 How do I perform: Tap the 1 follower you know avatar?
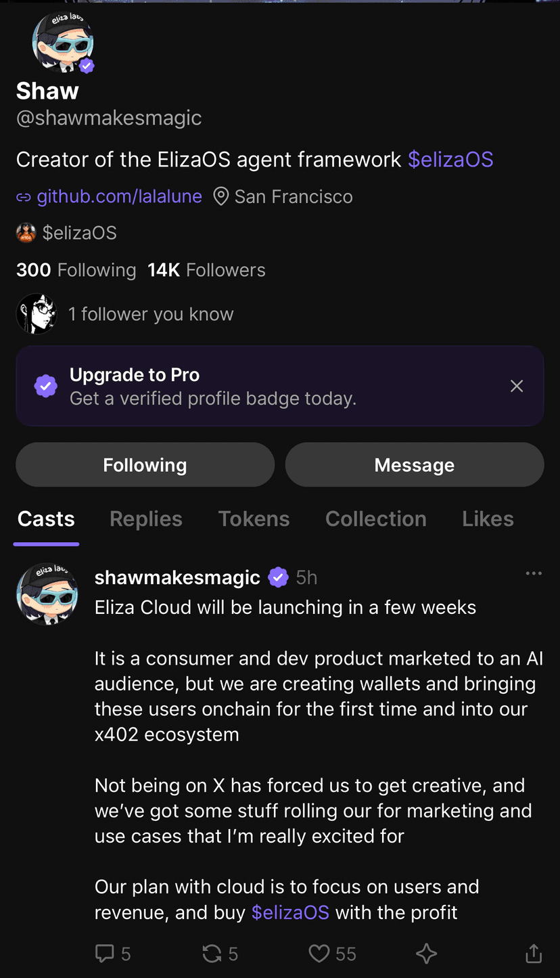point(37,313)
